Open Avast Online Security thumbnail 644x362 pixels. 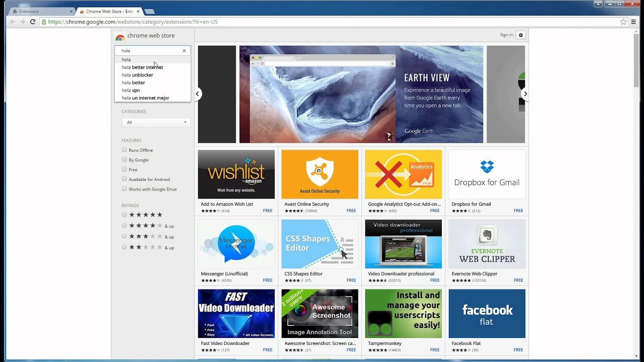coord(320,174)
